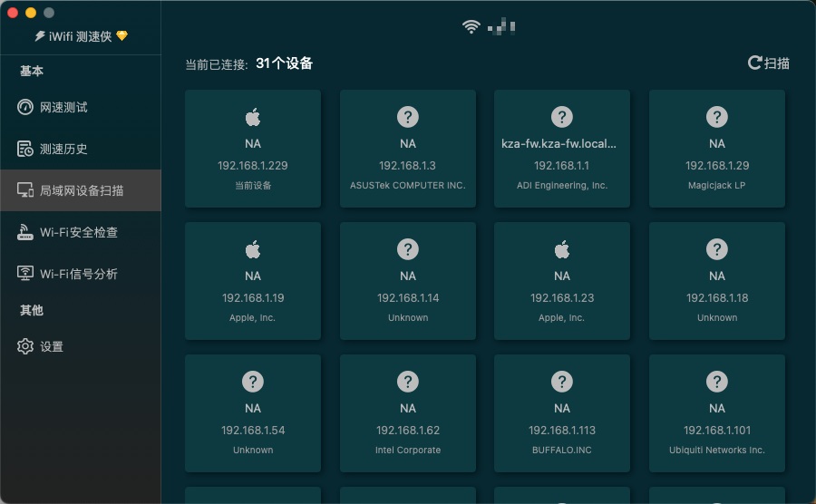Click the 基本 section header in the sidebar
This screenshot has height=504, width=816.
click(31, 71)
